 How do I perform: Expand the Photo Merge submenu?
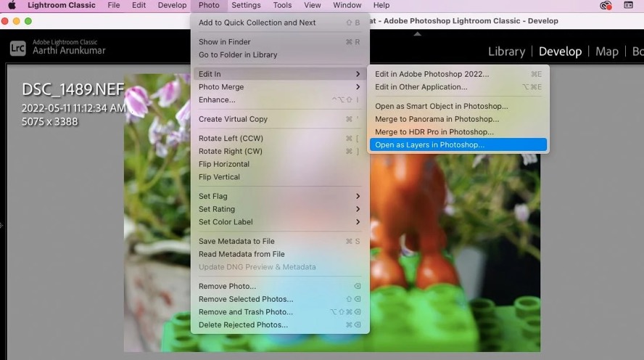coord(279,86)
